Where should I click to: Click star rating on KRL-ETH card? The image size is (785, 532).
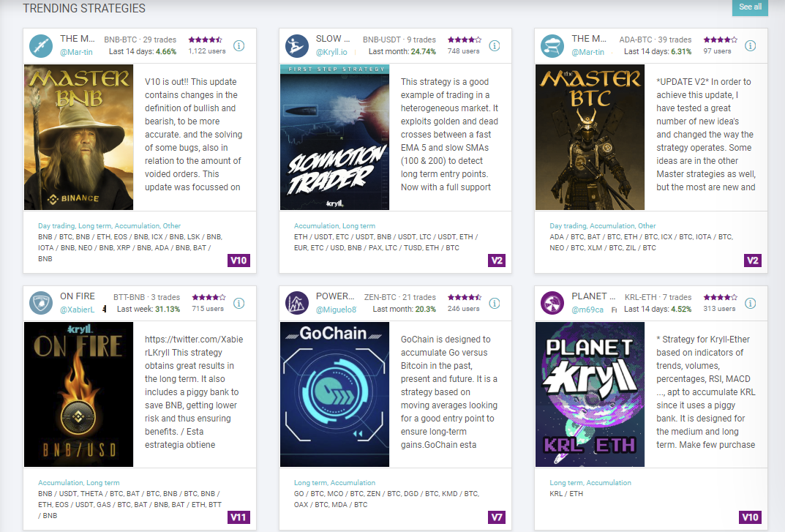coord(720,297)
